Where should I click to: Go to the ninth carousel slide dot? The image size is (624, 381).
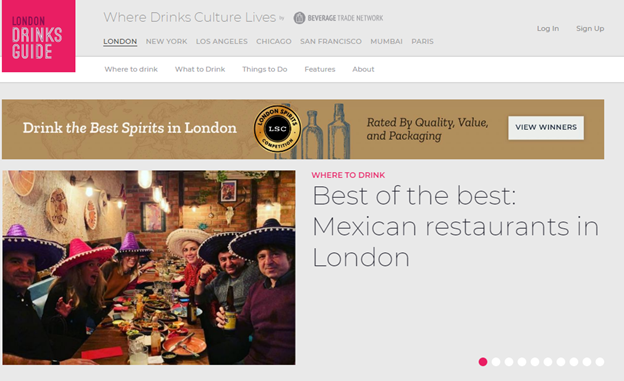click(587, 362)
